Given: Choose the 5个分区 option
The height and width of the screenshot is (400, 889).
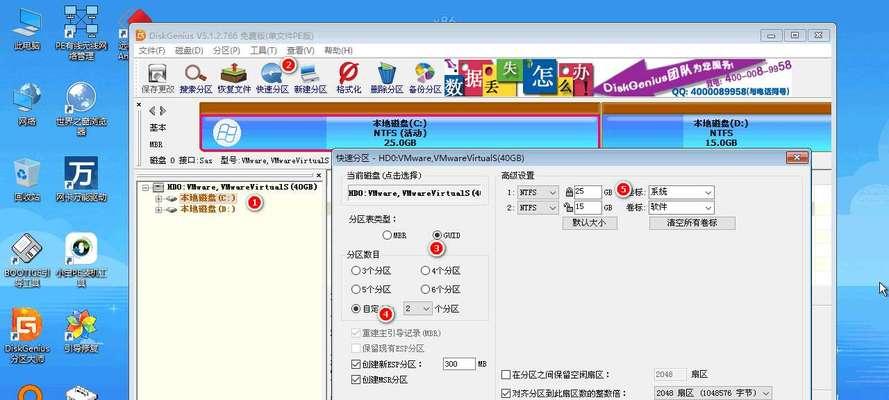Looking at the screenshot, I should (x=355, y=290).
